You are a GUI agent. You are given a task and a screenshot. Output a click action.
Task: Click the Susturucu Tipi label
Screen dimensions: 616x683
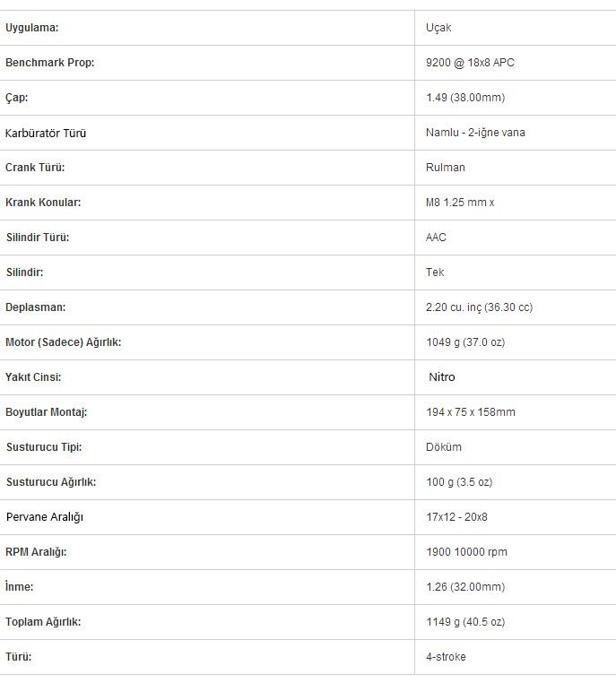click(44, 447)
